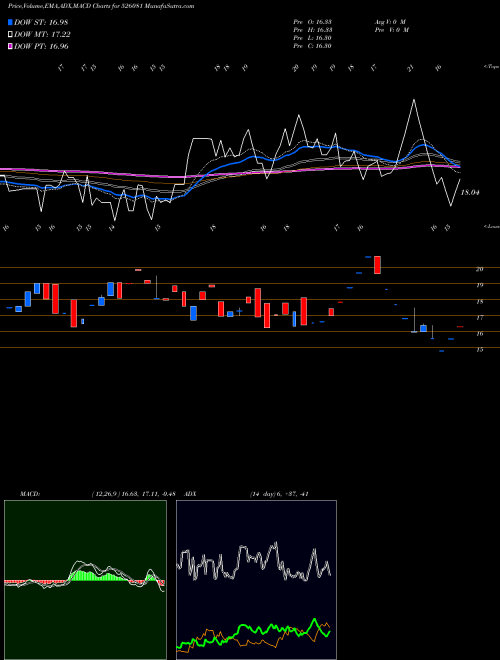Select the DOW ST: 16.98 label
This screenshot has height=660, width=500.
[x=41, y=22]
